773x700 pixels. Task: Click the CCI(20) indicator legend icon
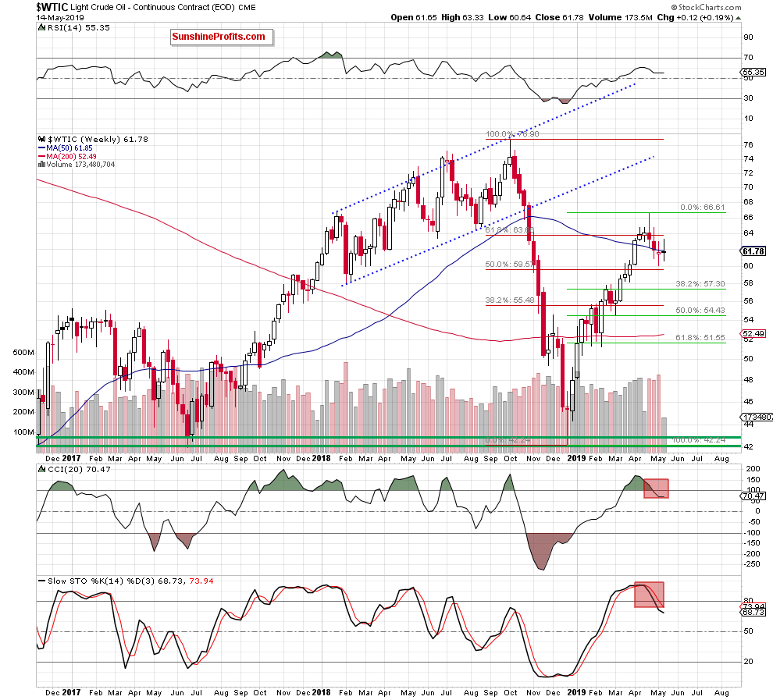[x=42, y=470]
